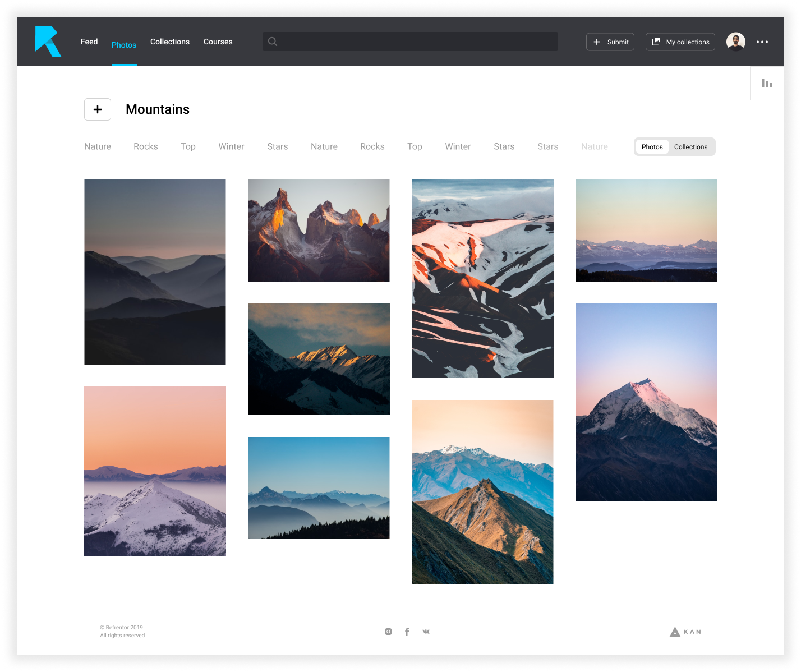The width and height of the screenshot is (801, 672).
Task: Open the user profile avatar
Action: point(735,42)
